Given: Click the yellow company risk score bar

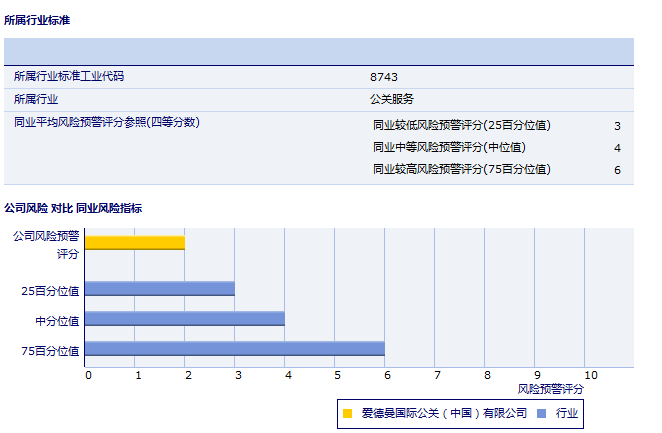Looking at the screenshot, I should point(135,242).
